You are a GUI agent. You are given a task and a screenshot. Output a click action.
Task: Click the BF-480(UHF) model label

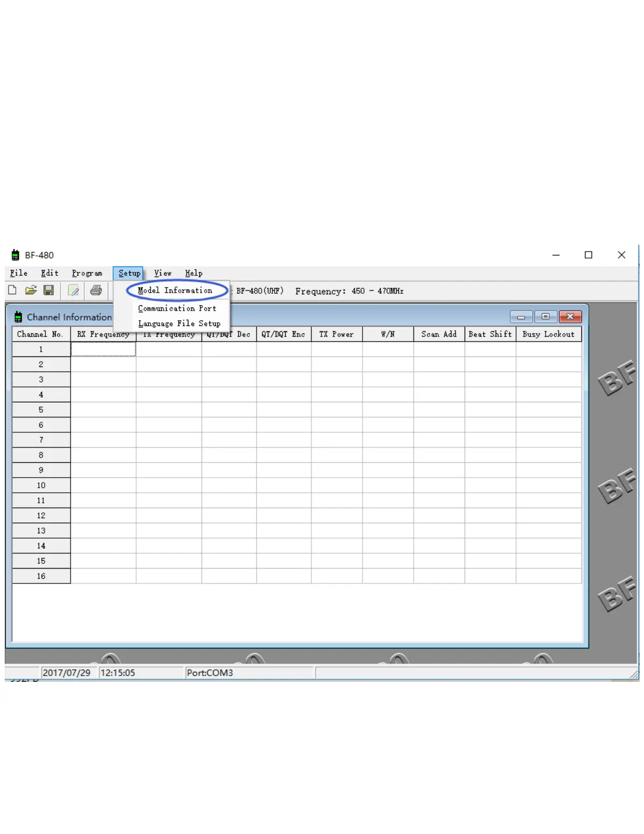(x=260, y=291)
